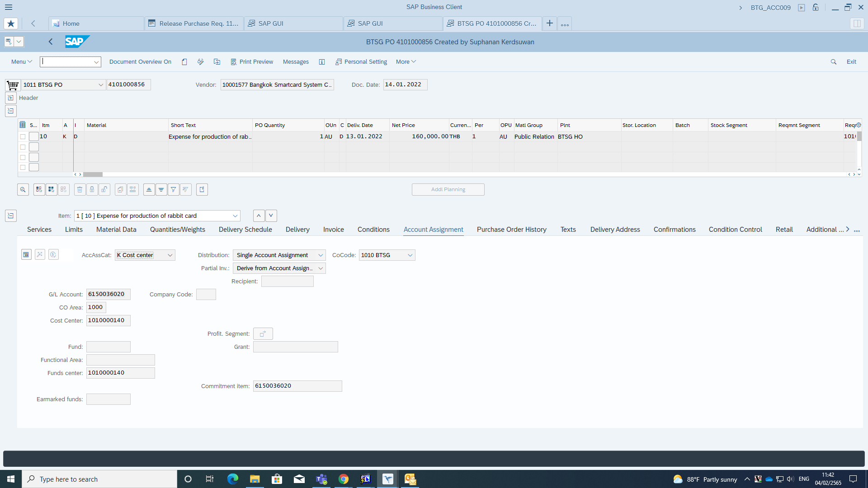The height and width of the screenshot is (488, 868).
Task: Switch to the Conditions tab
Action: click(373, 230)
